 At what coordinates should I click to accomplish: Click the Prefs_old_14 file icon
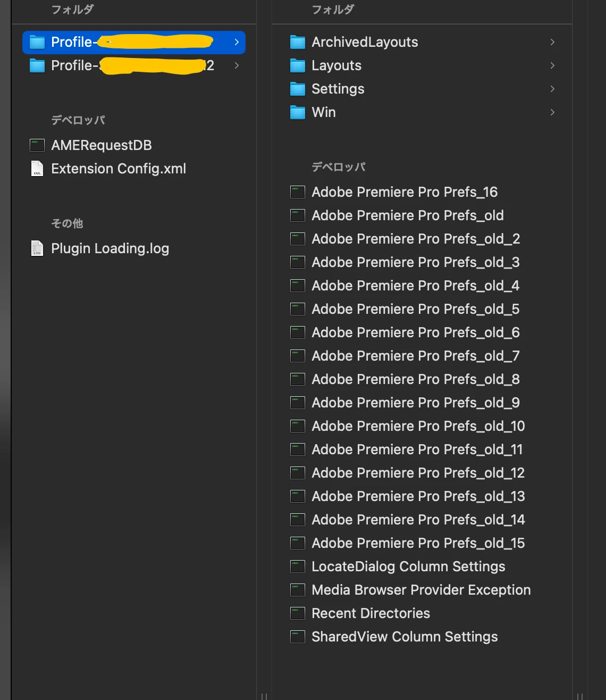(298, 520)
